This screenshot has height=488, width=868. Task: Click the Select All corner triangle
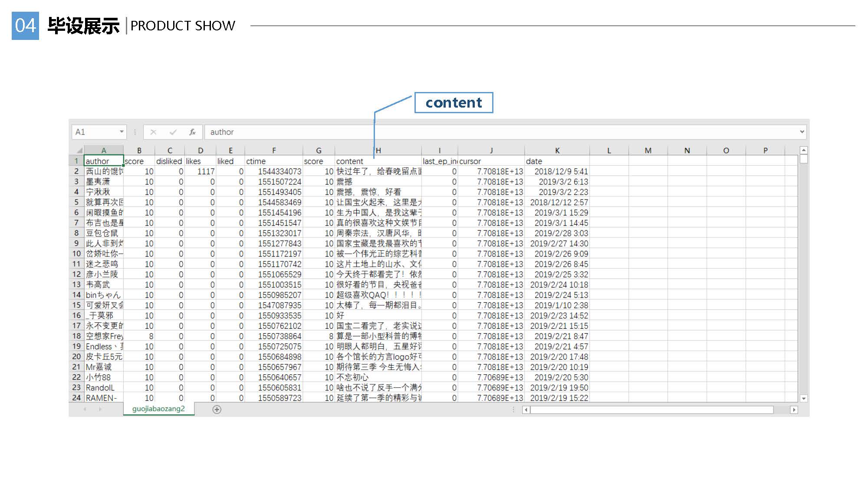click(79, 151)
